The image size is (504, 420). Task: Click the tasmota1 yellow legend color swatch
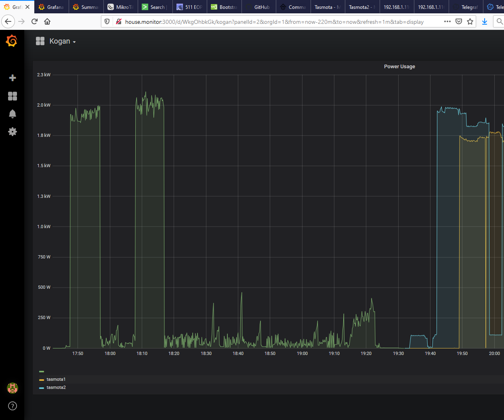[41, 379]
